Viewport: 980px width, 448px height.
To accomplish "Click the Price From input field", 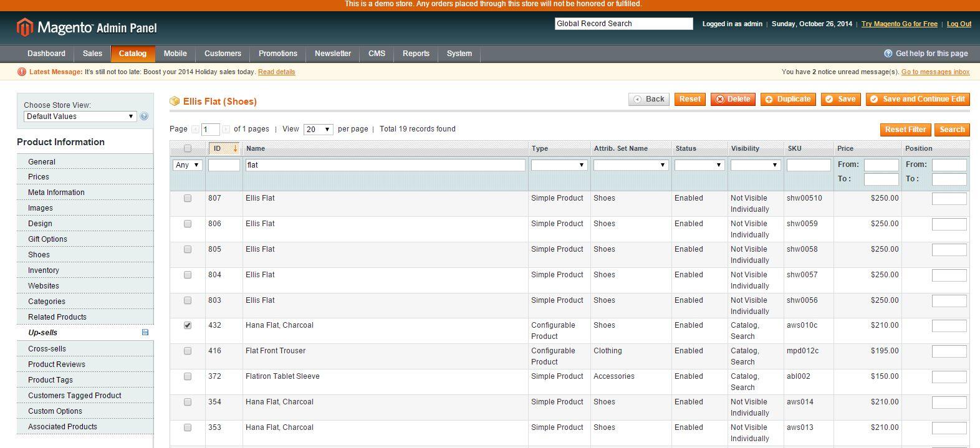I will (882, 165).
